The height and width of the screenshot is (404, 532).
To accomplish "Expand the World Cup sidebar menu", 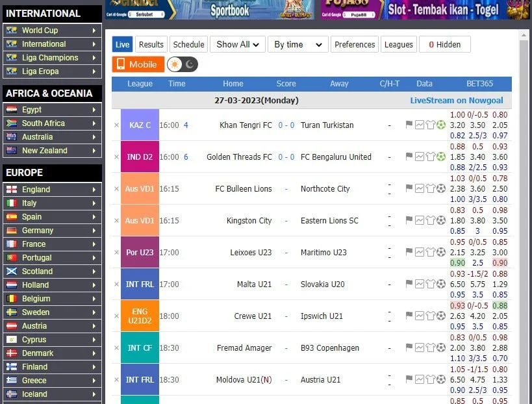I will click(52, 31).
